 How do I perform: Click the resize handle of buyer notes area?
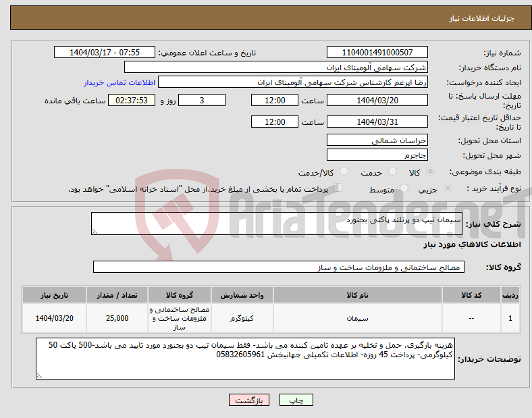(39, 376)
